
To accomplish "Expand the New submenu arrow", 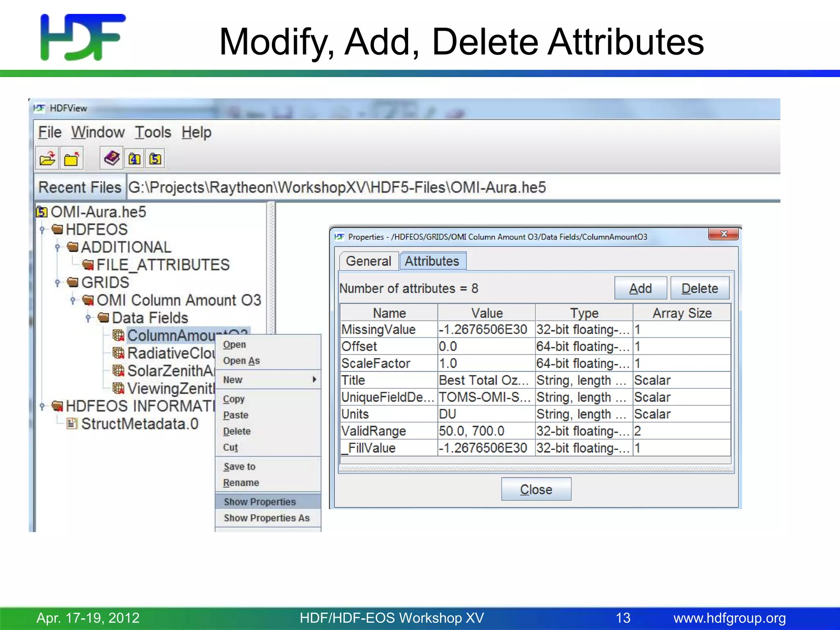I will pyautogui.click(x=314, y=379).
